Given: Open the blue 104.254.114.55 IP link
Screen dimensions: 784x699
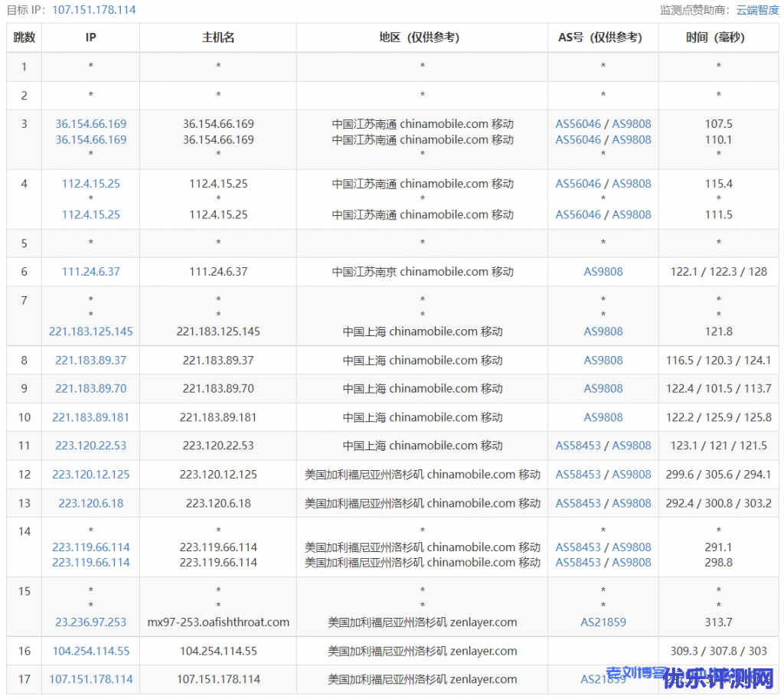Looking at the screenshot, I should coord(90,651).
